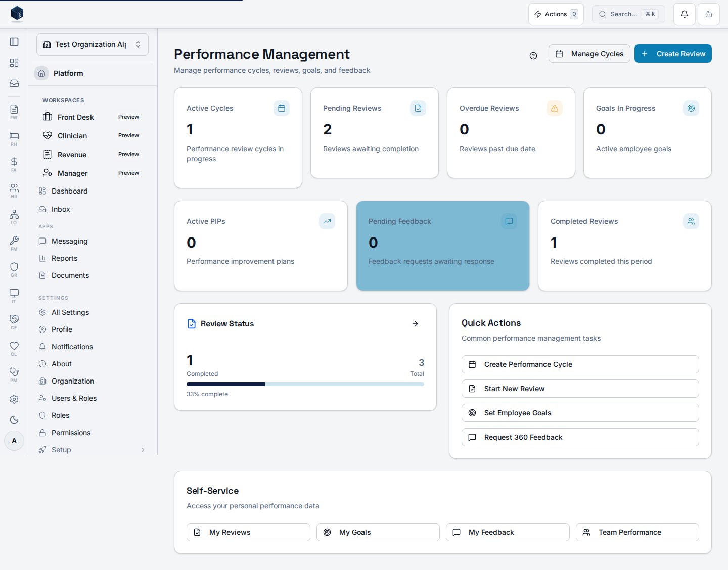Open Documents app

tap(93, 275)
